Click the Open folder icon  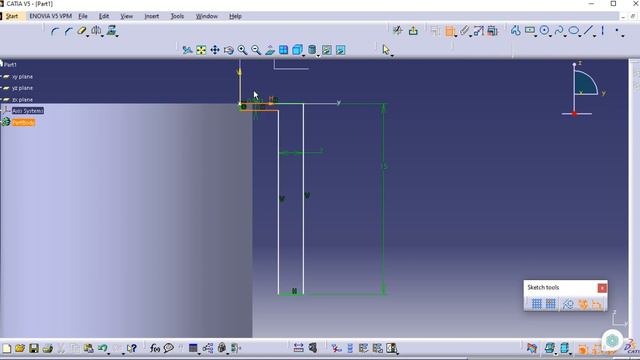click(x=20, y=348)
